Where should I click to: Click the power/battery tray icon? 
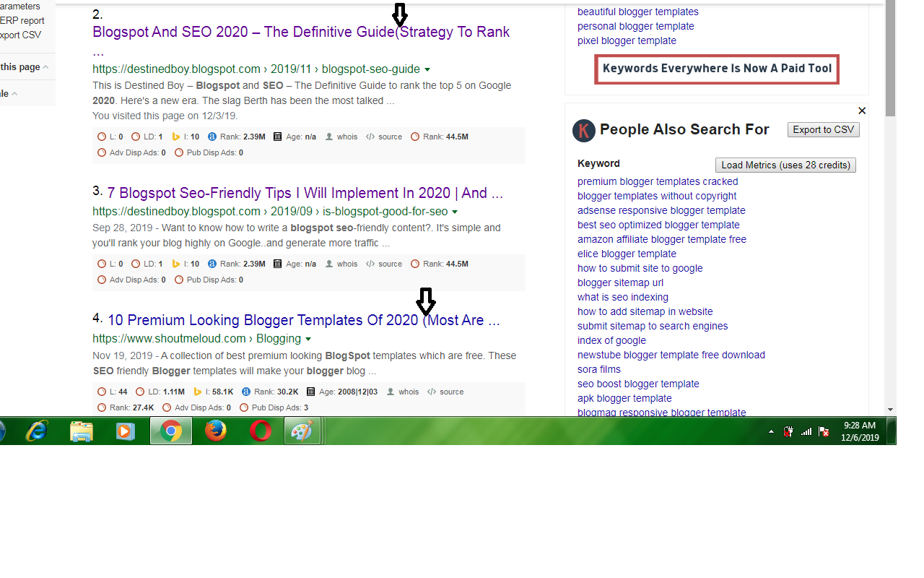789,431
